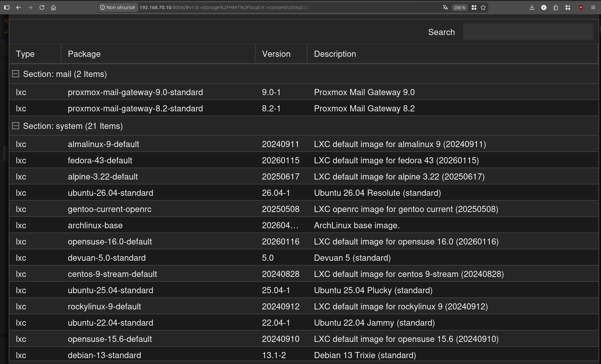
Task: Select archlinux-base template
Action: (304, 225)
